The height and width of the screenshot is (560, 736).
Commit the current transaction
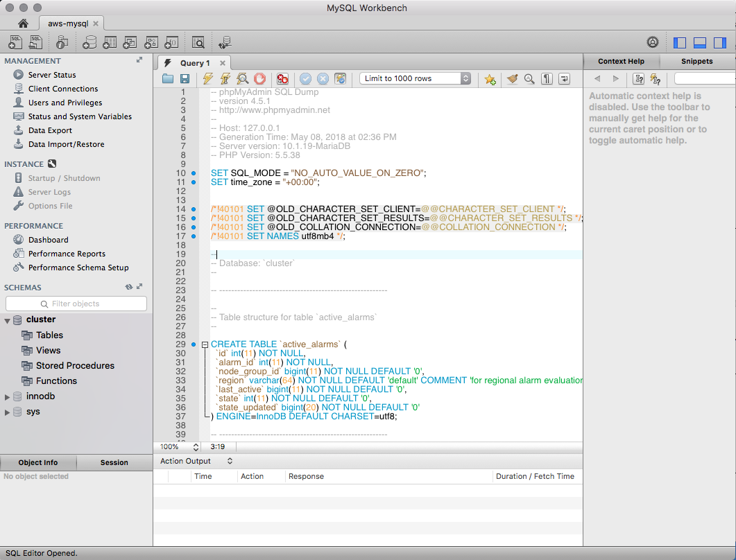point(306,79)
